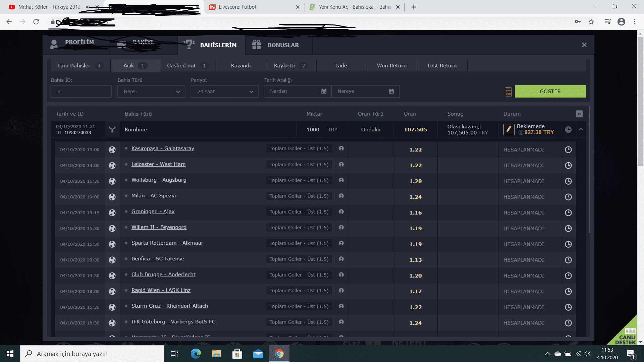The width and height of the screenshot is (644, 362).
Task: Click the green GÖSTER button
Action: pyautogui.click(x=550, y=91)
